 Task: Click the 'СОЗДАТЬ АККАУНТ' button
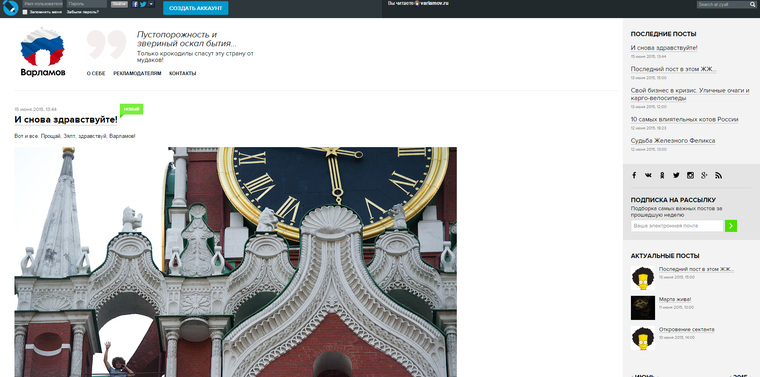pos(196,8)
